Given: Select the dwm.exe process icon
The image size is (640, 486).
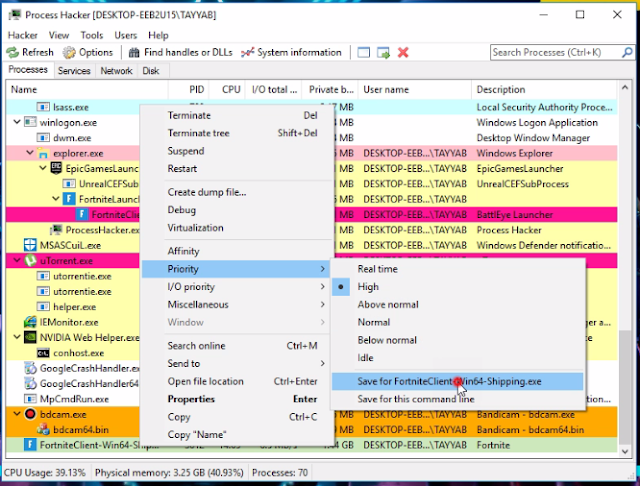Looking at the screenshot, I should click(x=43, y=138).
